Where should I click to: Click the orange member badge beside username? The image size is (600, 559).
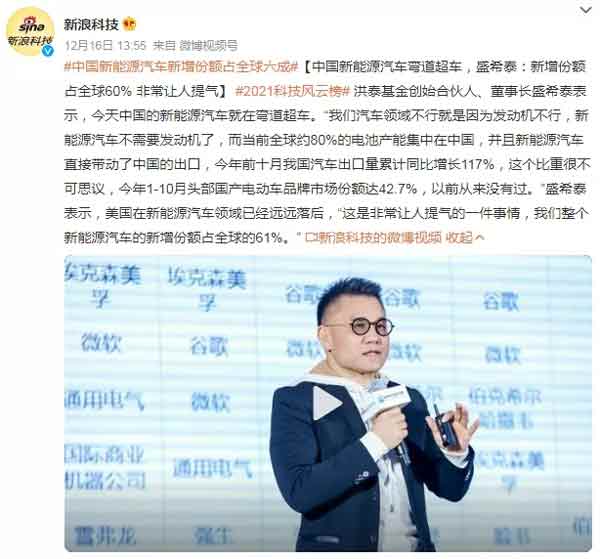pyautogui.click(x=130, y=24)
